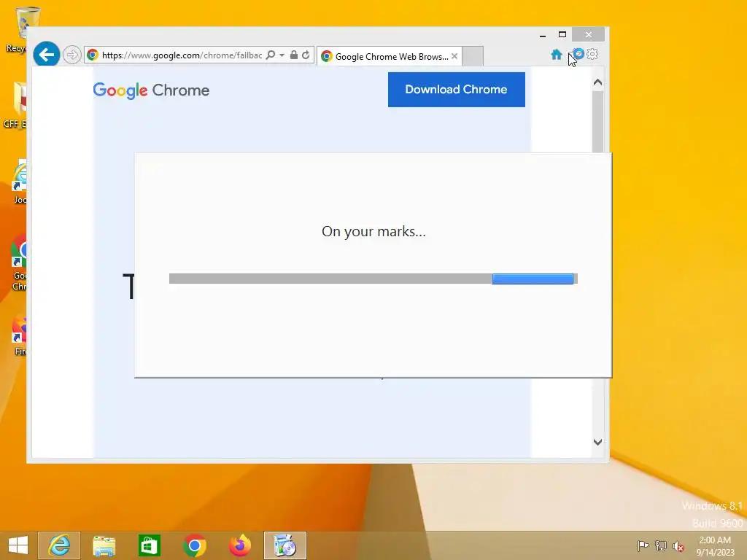Click the muted volume tray icon

678,545
